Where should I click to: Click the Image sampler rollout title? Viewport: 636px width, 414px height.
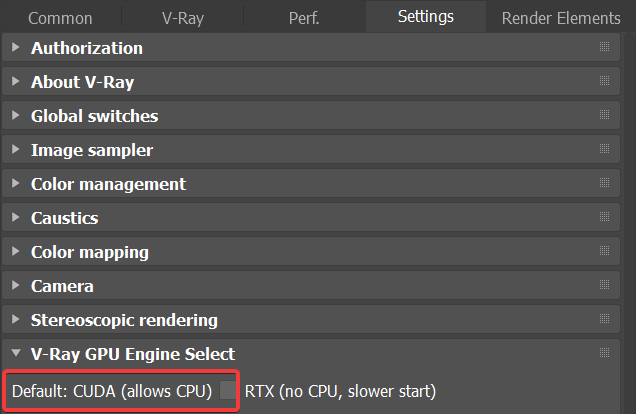coord(92,150)
